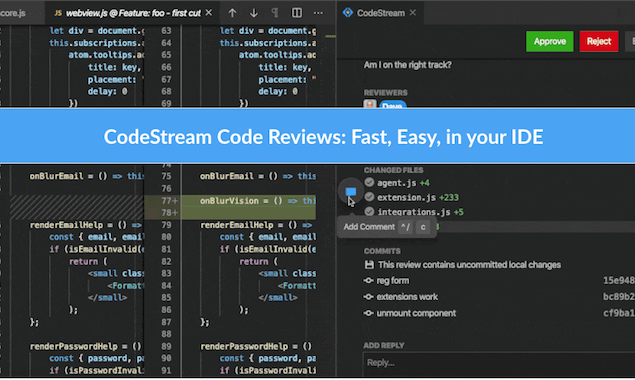Open the editor more actions ellipsis

[x=318, y=13]
